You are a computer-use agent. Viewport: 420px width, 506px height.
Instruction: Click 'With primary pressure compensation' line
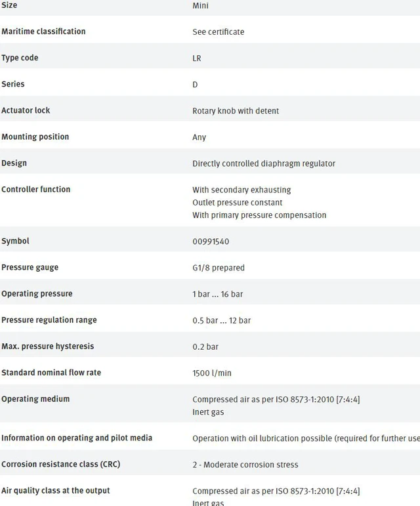click(x=259, y=215)
